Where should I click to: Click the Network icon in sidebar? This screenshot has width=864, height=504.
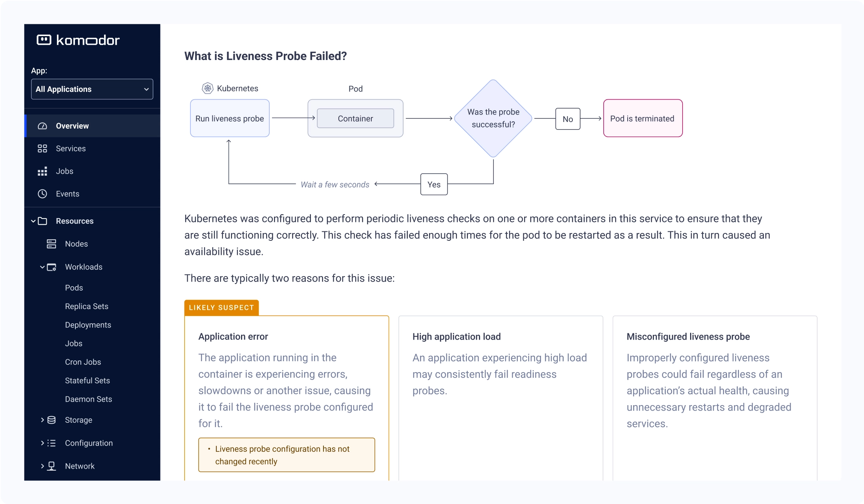click(x=51, y=466)
